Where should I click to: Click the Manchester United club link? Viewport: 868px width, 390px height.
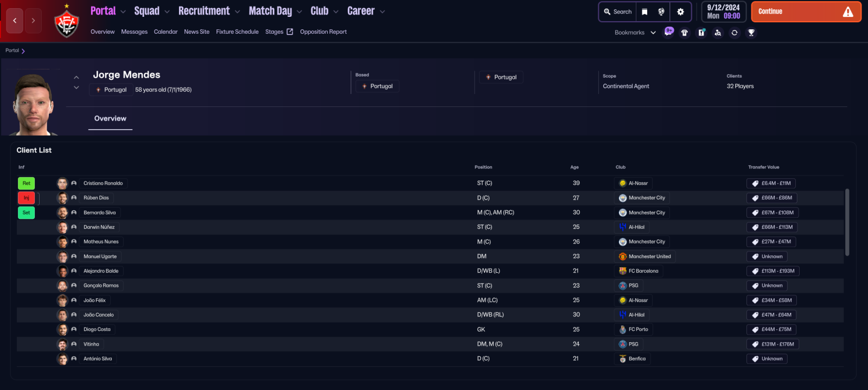click(649, 256)
